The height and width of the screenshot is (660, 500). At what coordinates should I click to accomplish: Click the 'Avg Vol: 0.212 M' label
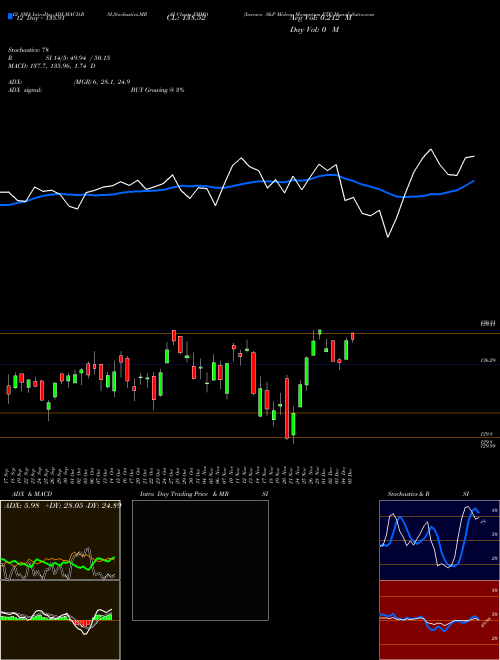click(320, 18)
